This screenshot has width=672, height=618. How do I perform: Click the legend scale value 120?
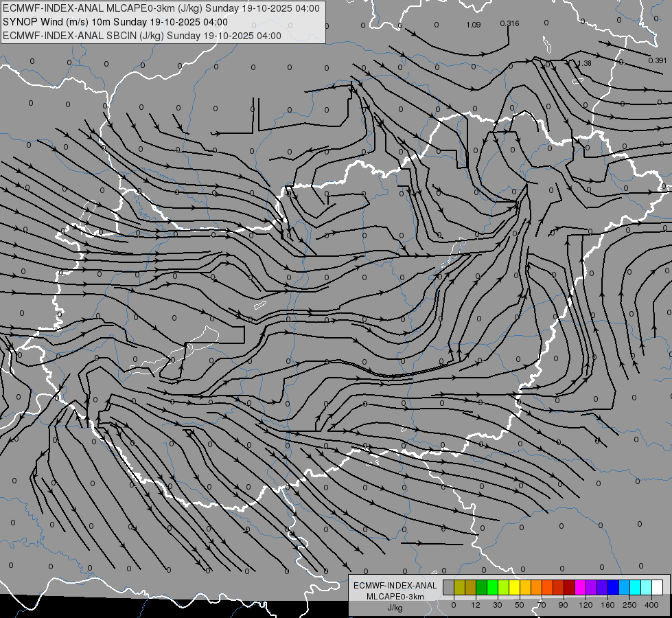tap(586, 605)
